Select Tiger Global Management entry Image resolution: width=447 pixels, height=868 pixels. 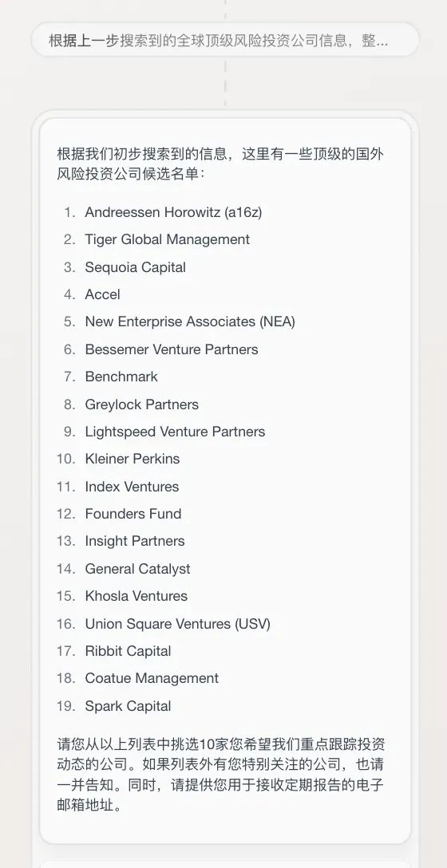pyautogui.click(x=168, y=239)
